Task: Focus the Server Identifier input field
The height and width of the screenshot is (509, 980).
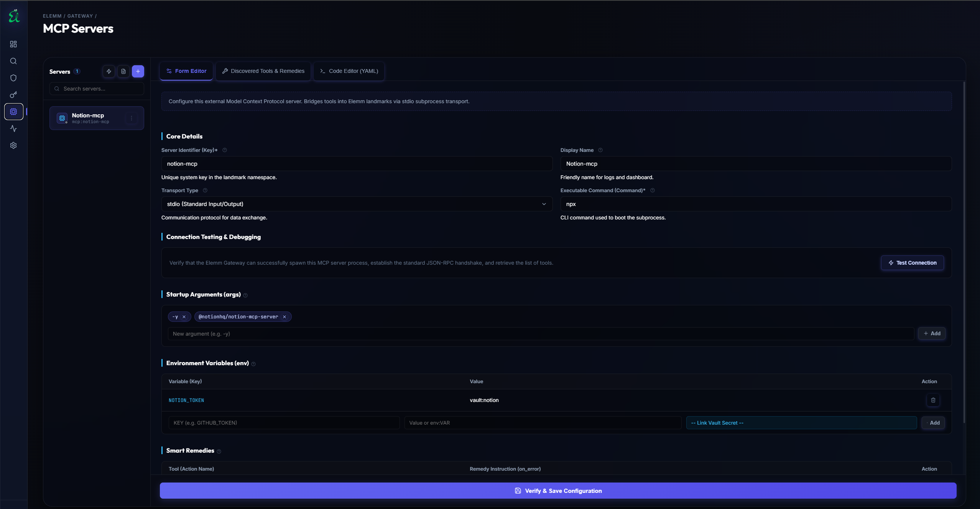Action: coord(357,164)
